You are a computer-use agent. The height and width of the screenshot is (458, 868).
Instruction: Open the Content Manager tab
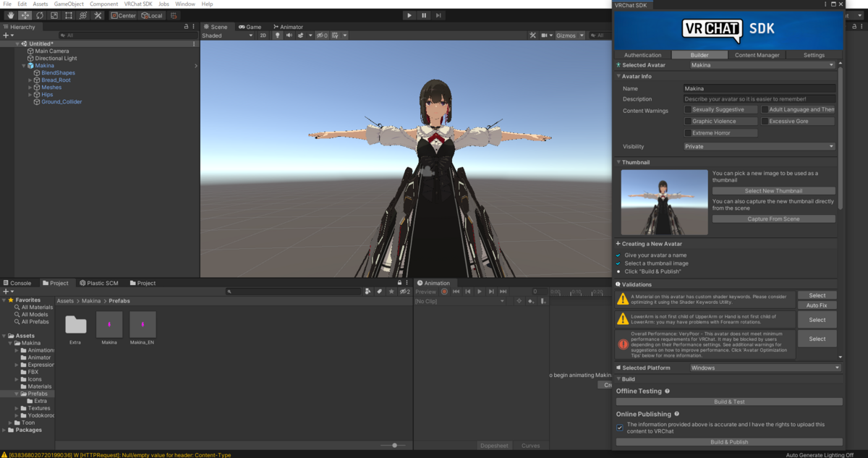click(x=757, y=55)
